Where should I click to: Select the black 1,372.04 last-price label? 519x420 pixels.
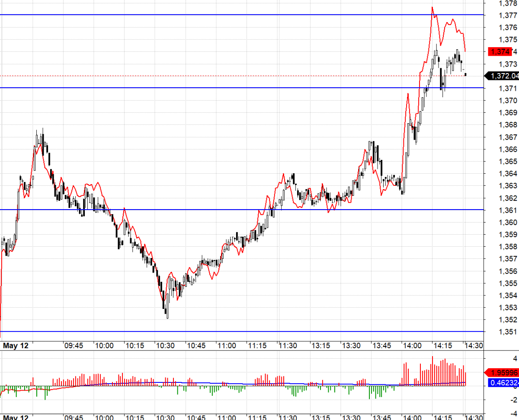pyautogui.click(x=503, y=76)
